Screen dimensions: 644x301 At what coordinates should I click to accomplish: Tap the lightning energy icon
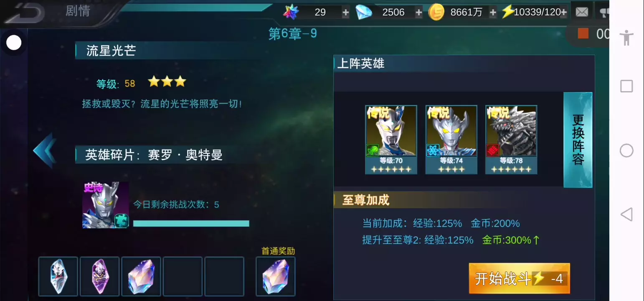[x=507, y=12]
